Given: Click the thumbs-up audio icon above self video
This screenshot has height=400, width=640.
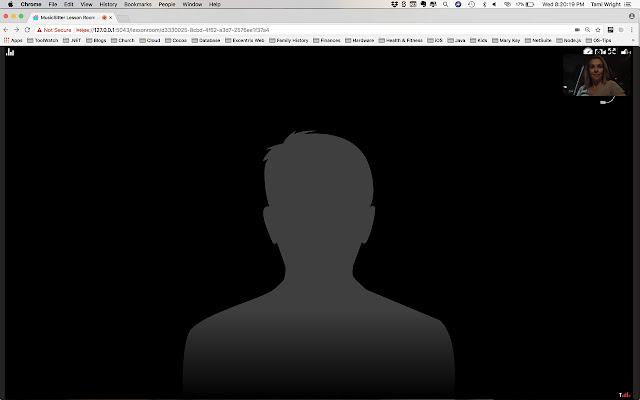Looking at the screenshot, I should 625,51.
